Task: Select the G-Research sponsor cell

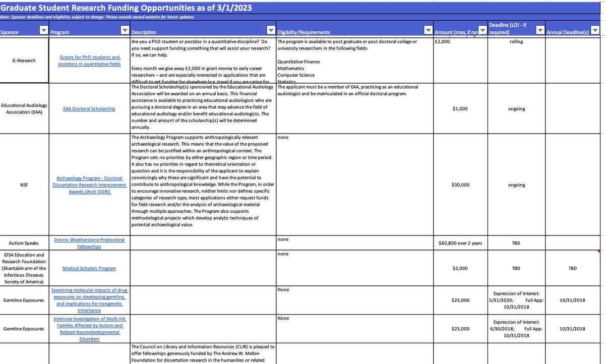Action: click(x=24, y=60)
